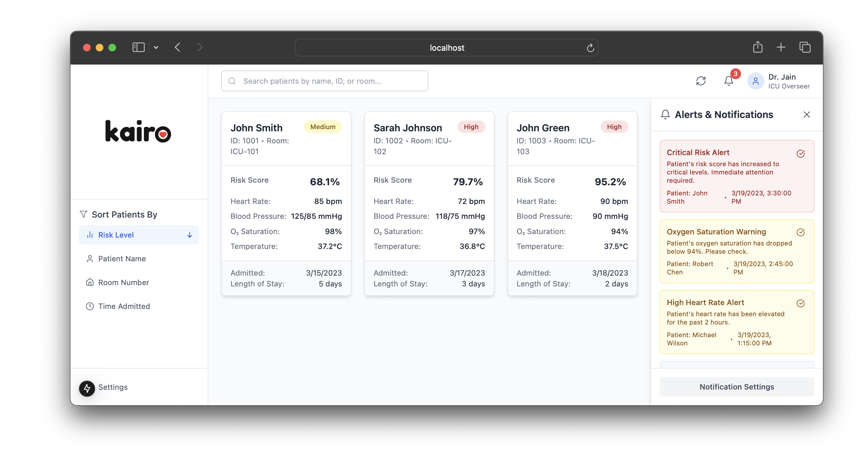Click the browser's reload page icon
This screenshot has width=868, height=458.
click(x=590, y=48)
